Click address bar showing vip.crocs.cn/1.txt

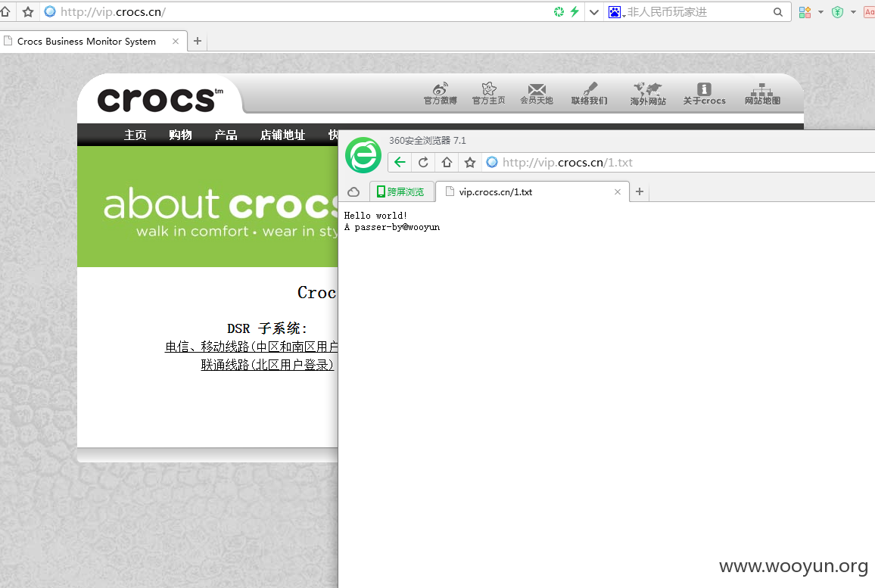(678, 163)
